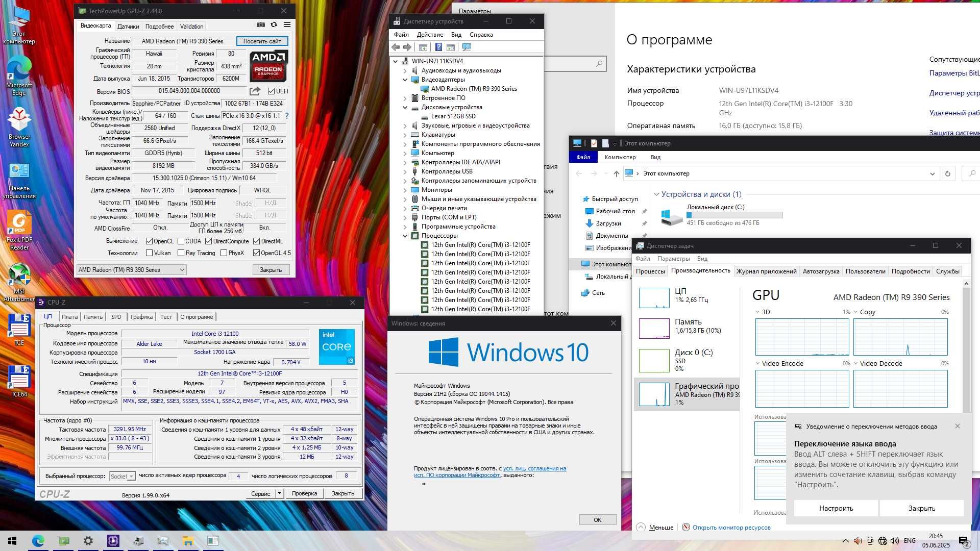980x551 pixels.
Task: Switch to the Датчики tab in GPU-Z
Action: click(128, 27)
